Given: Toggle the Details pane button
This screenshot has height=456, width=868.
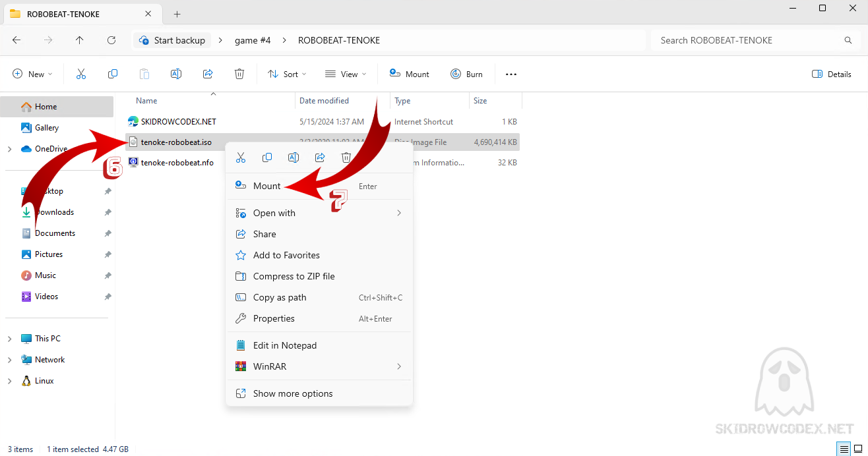Looking at the screenshot, I should pyautogui.click(x=832, y=74).
